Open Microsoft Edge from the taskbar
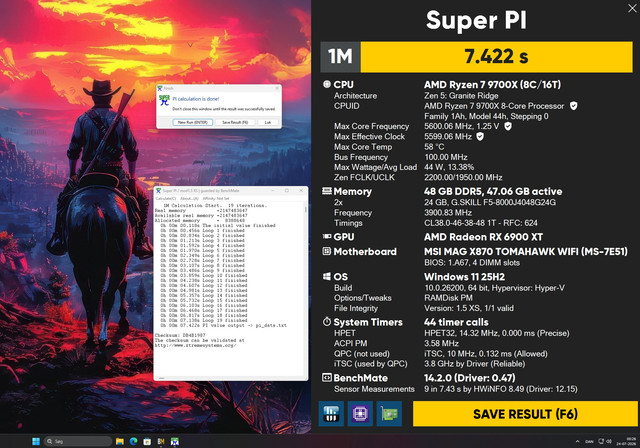Image resolution: width=640 pixels, height=448 pixels. (133, 441)
